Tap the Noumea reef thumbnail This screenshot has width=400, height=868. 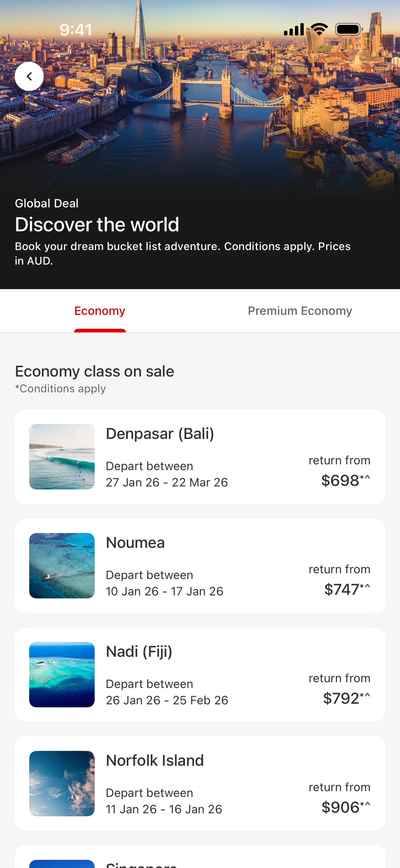click(62, 565)
